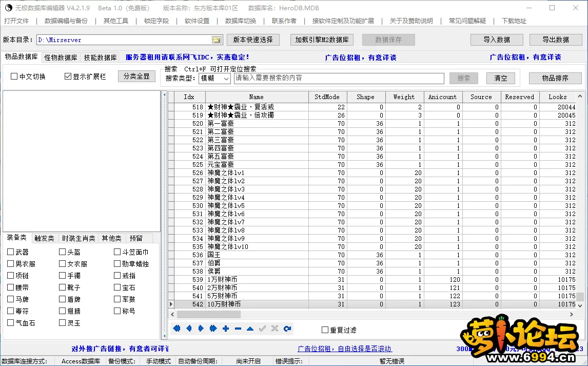Switch to the 技能数据库 tab

coord(100,57)
